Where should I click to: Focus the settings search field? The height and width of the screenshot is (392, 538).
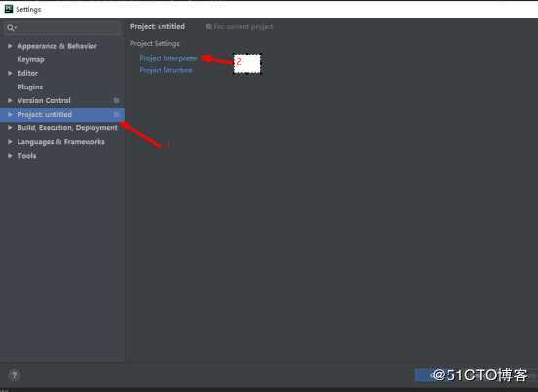62,28
